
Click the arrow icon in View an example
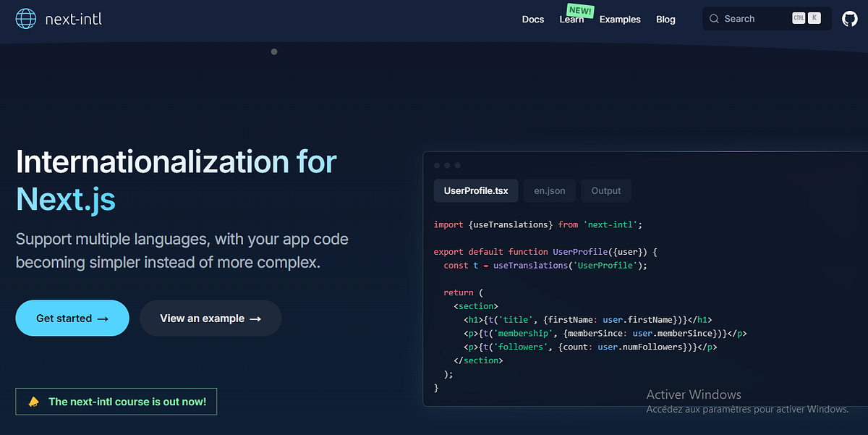258,318
